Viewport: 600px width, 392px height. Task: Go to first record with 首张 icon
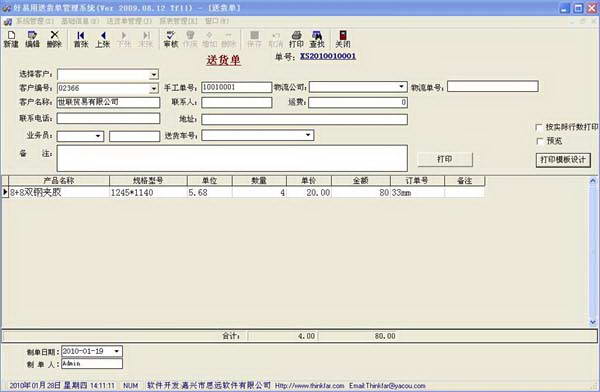click(x=81, y=39)
